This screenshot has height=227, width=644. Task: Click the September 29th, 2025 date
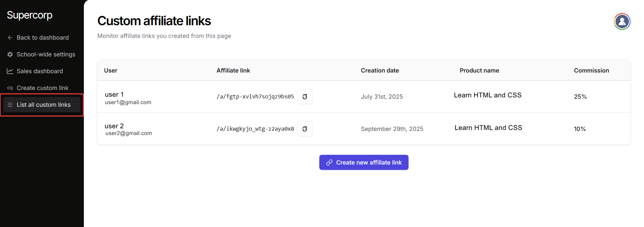(392, 129)
